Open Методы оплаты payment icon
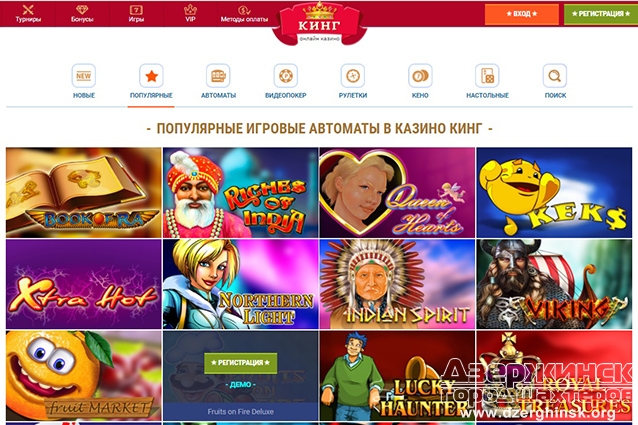638x425 pixels. pyautogui.click(x=244, y=10)
